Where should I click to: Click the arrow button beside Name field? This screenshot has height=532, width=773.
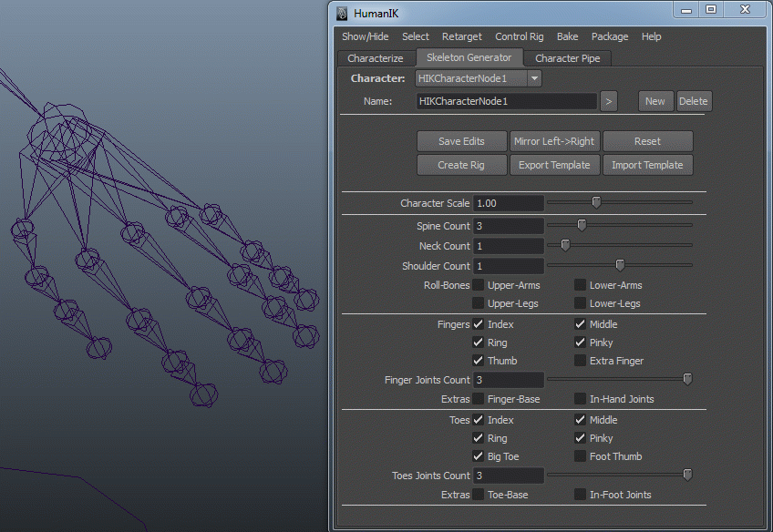[x=609, y=101]
